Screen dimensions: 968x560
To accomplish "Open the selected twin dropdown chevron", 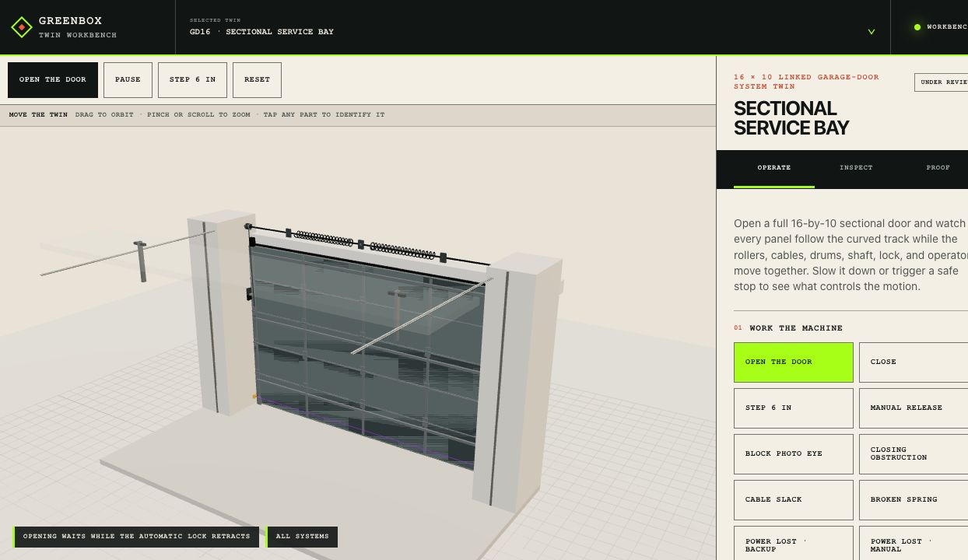I will point(872,32).
